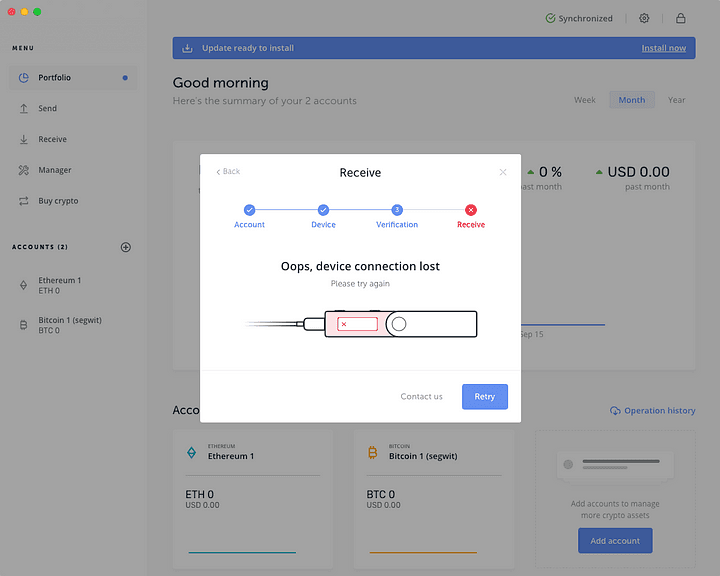Click the 'ETH 0' balance on card

coord(199,494)
